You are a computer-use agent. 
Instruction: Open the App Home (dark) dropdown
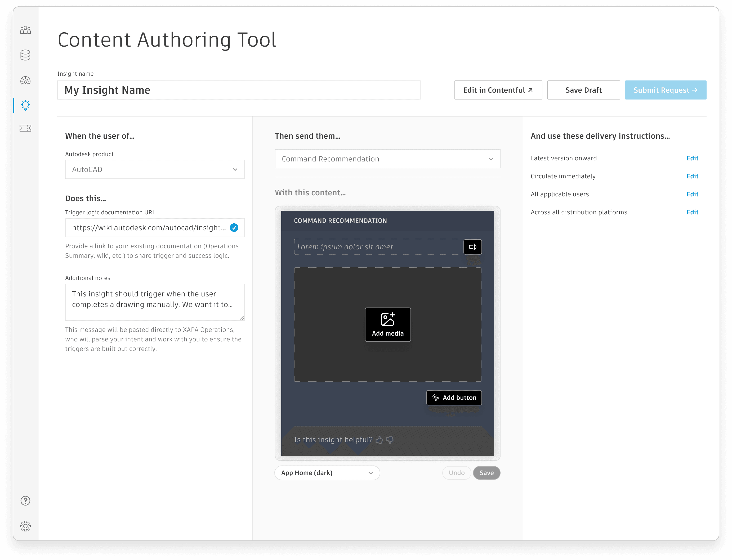[327, 473]
